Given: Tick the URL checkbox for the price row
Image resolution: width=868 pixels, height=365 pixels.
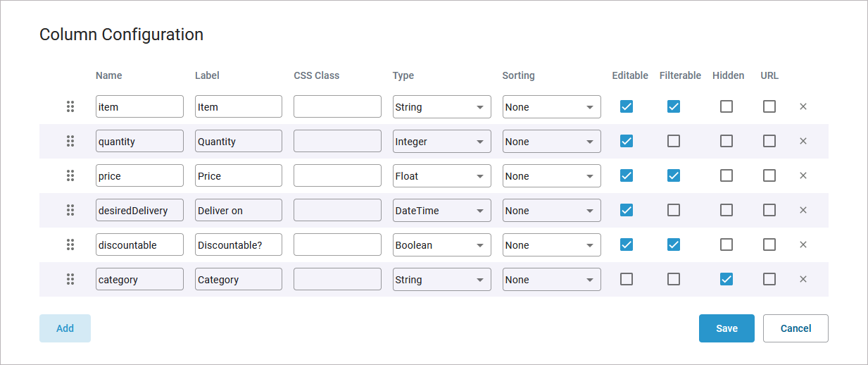Looking at the screenshot, I should pyautogui.click(x=769, y=175).
